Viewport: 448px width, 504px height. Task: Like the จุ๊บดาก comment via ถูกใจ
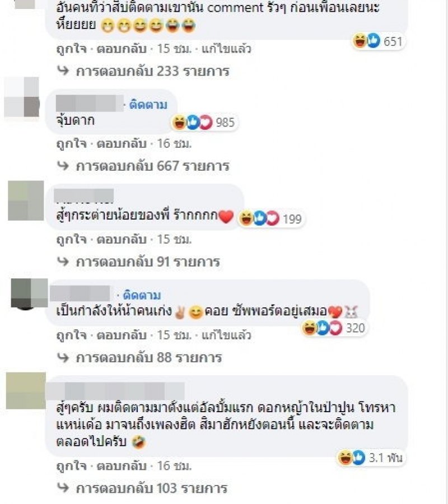click(x=71, y=144)
